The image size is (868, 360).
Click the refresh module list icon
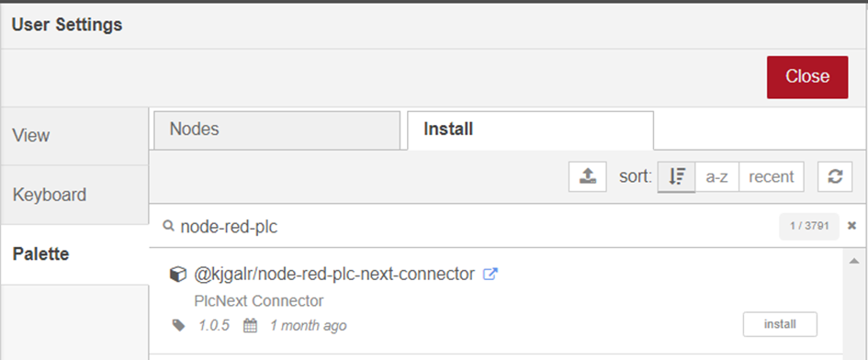coord(835,176)
